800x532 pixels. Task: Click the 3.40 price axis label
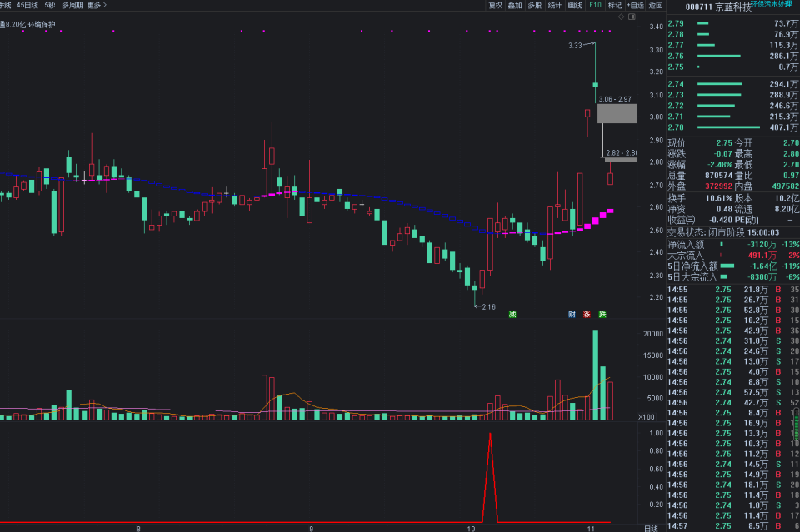point(656,27)
